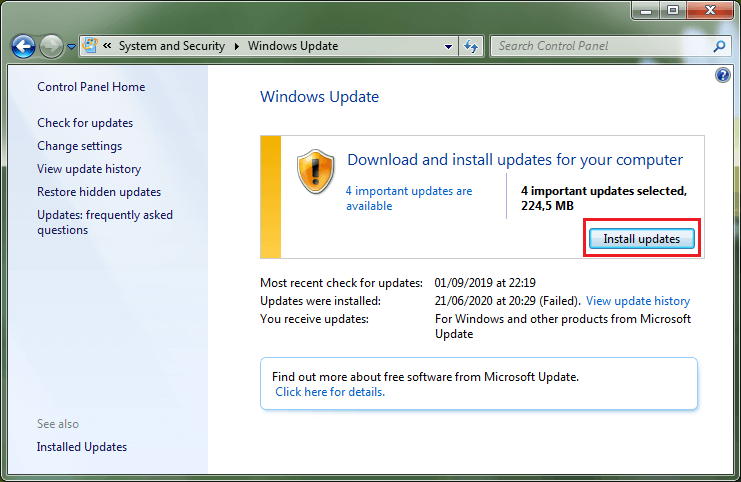This screenshot has width=741, height=482.
Task: Click the 'Windows Update' page title
Action: (319, 97)
